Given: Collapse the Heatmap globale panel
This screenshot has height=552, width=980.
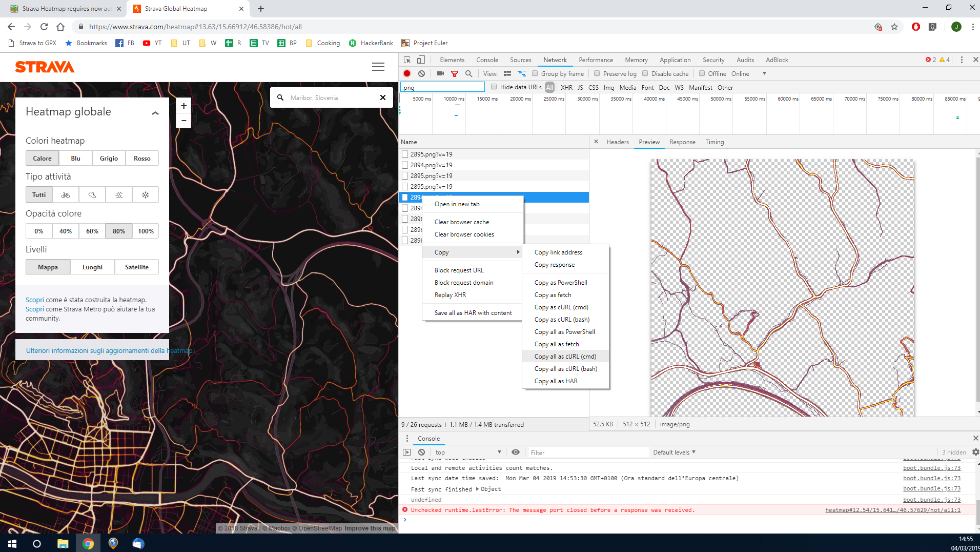Looking at the screenshot, I should (x=155, y=113).
